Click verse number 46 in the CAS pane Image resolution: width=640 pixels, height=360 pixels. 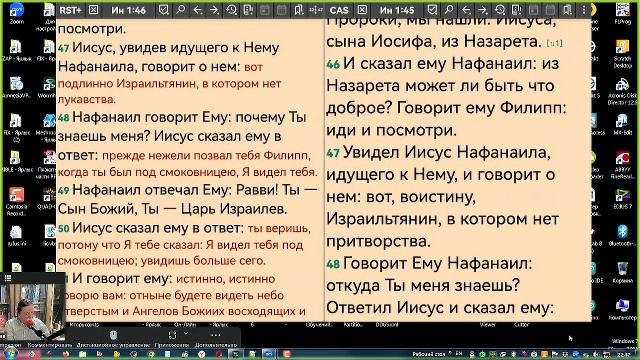[x=333, y=64]
